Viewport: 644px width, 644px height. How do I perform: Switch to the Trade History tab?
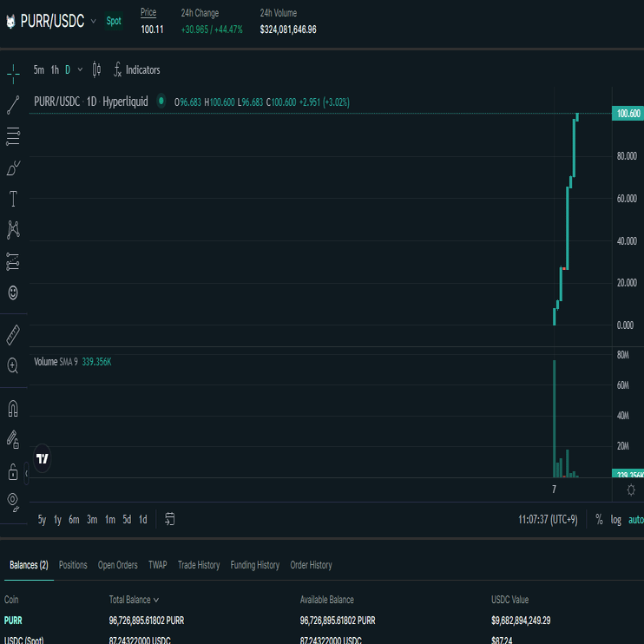pos(199,565)
